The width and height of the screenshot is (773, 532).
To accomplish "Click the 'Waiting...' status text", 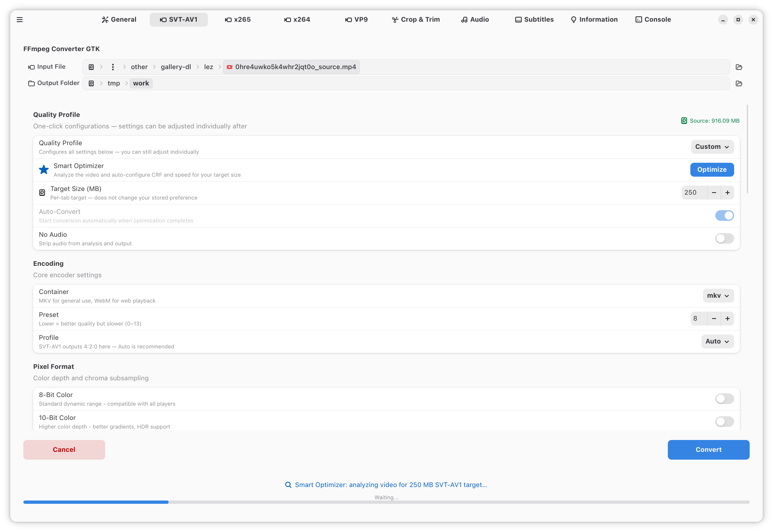I will pyautogui.click(x=386, y=498).
